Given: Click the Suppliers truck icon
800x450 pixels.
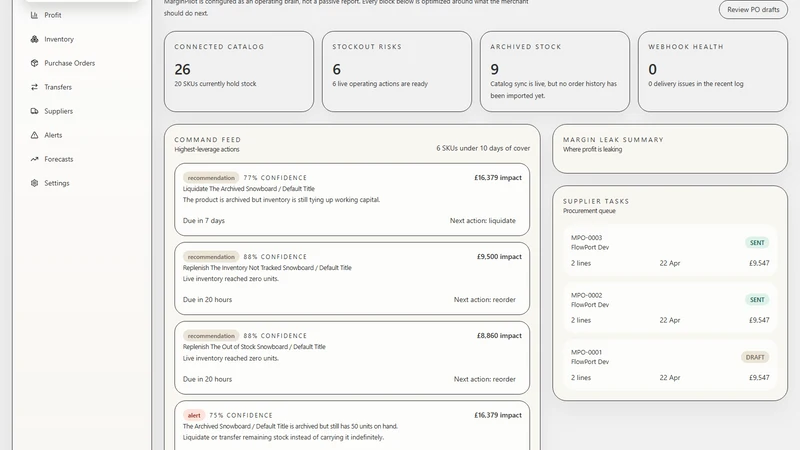Looking at the screenshot, I should pos(34,111).
